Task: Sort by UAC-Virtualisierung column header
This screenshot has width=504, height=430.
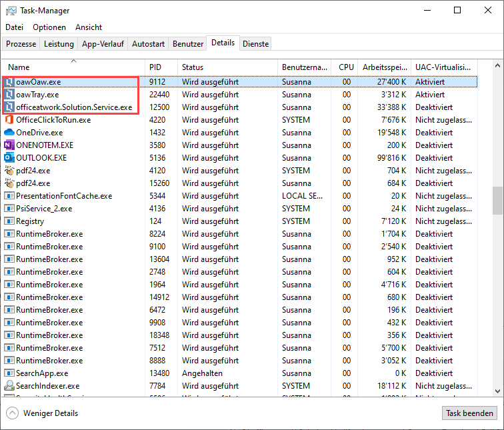Action: click(444, 67)
